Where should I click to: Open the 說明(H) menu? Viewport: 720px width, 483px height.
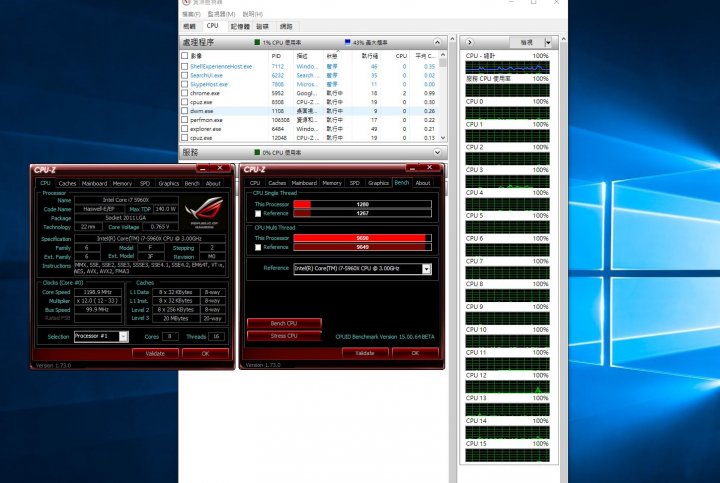253,14
